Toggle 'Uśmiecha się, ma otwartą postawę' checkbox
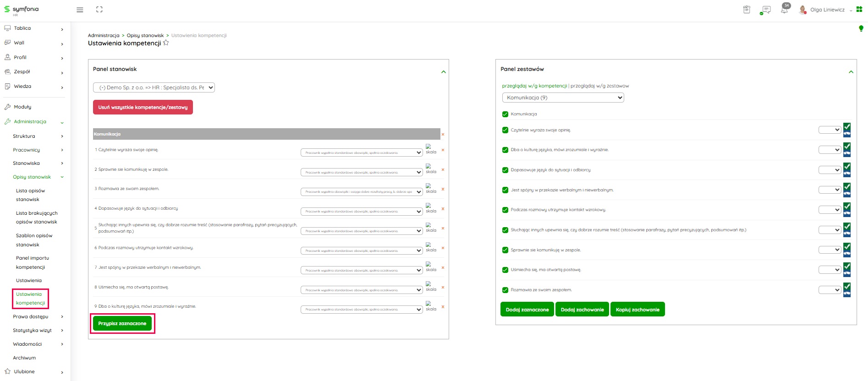Image resolution: width=868 pixels, height=381 pixels. tap(505, 270)
